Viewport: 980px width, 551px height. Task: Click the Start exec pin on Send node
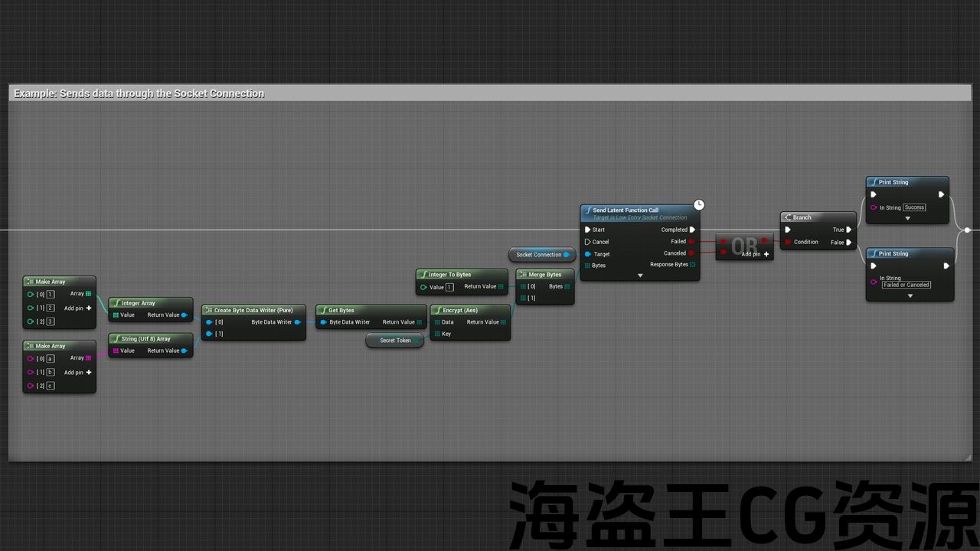[x=587, y=230]
